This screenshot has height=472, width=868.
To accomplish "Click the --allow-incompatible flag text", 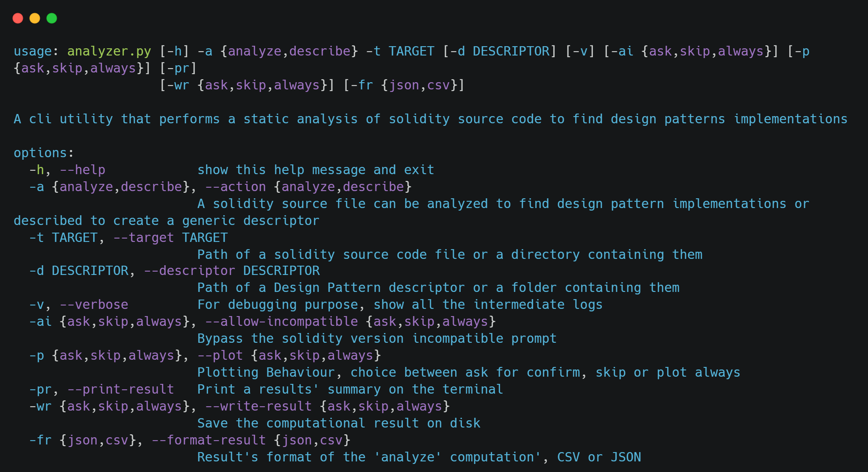I will coord(281,322).
